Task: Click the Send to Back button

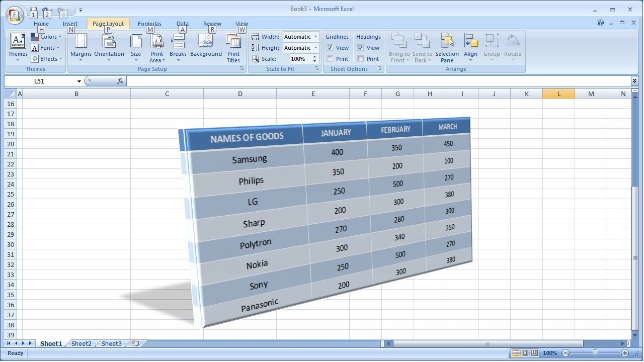Action: coord(423,48)
